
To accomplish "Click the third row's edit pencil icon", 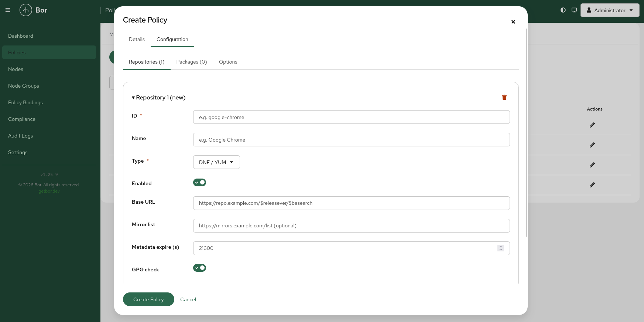I will coord(592,165).
